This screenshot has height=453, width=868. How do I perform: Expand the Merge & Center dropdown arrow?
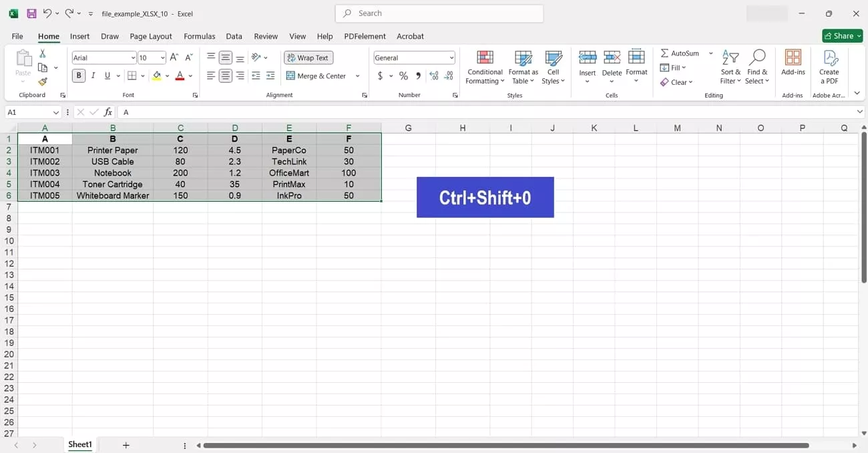pyautogui.click(x=357, y=75)
